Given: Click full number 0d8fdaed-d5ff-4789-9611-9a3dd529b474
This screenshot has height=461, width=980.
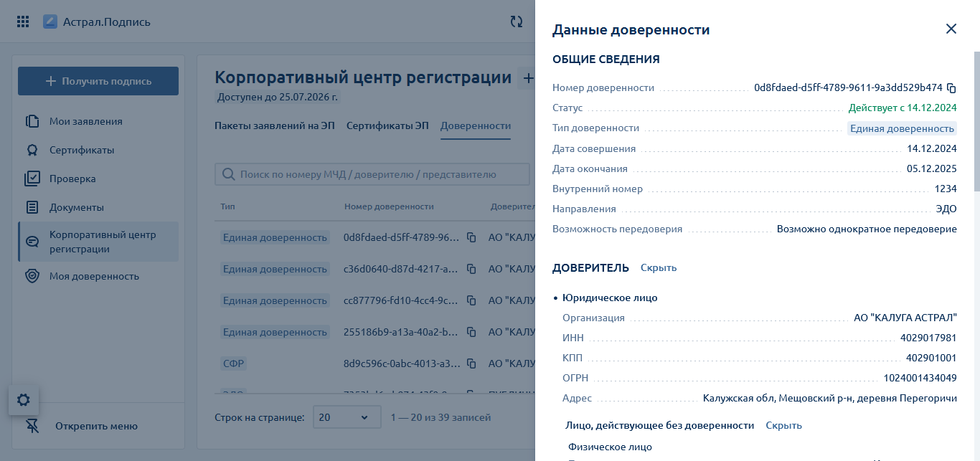Looking at the screenshot, I should 848,88.
